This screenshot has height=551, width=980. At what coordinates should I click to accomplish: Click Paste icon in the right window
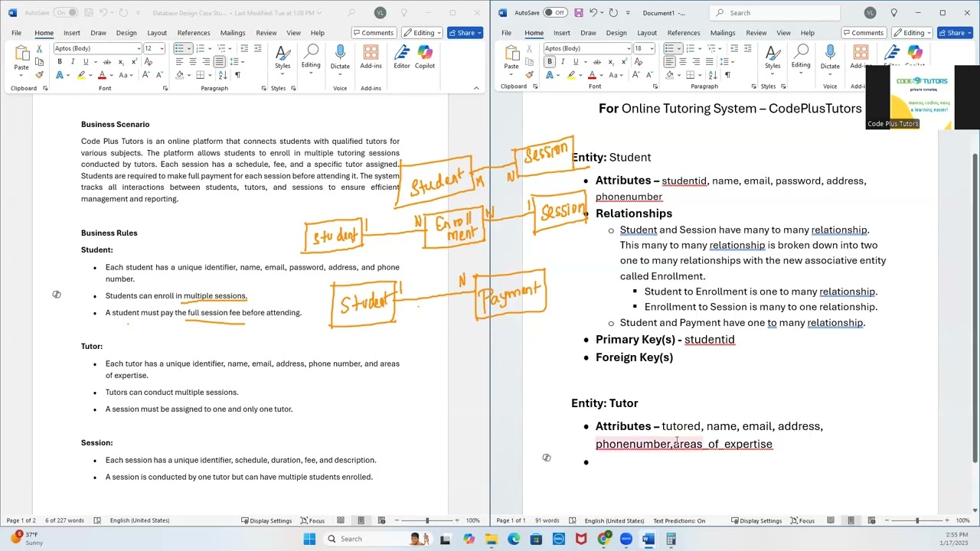pos(511,53)
